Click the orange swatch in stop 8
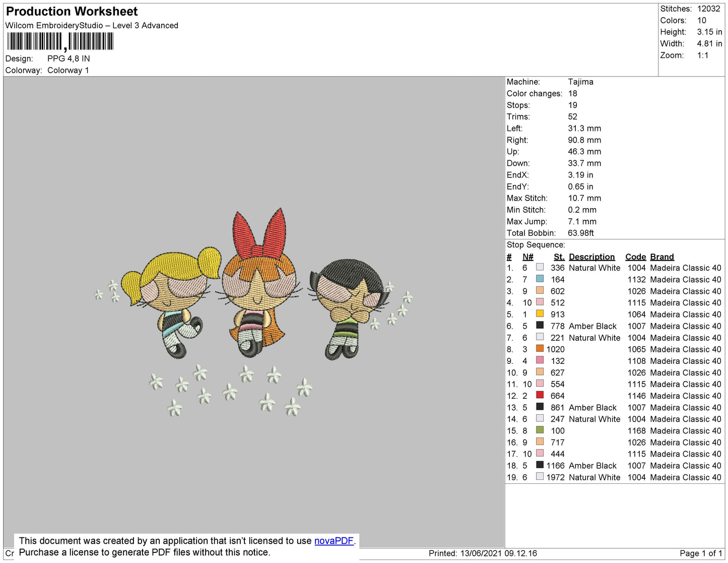728x563 pixels. click(x=540, y=348)
